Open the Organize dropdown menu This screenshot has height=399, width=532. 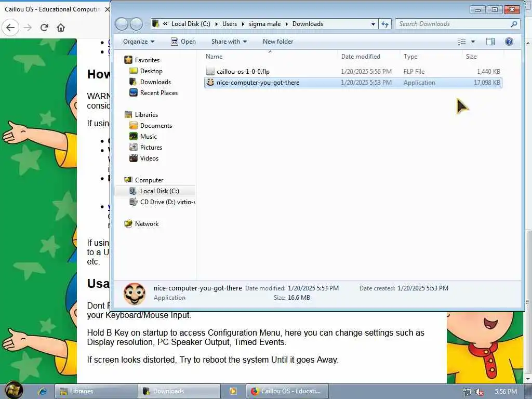tap(139, 42)
